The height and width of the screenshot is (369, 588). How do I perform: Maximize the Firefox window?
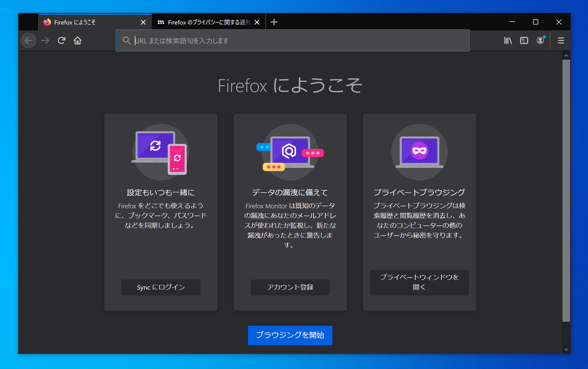536,22
